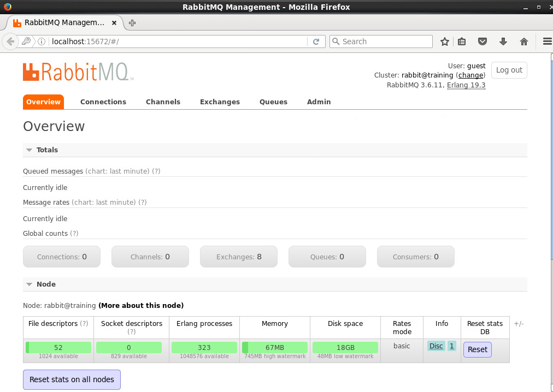The image size is (553, 392).
Task: Click the Firefox back arrow button
Action: tap(10, 41)
